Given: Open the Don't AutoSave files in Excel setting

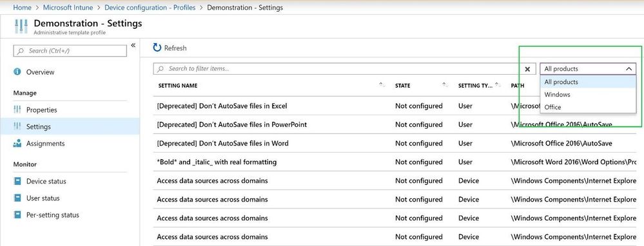Looking at the screenshot, I should click(222, 106).
